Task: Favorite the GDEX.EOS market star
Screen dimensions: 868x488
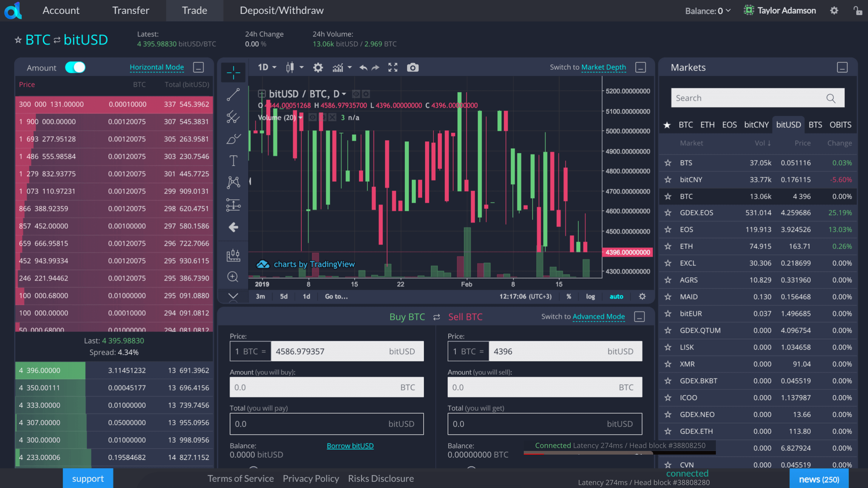Action: [x=668, y=213]
